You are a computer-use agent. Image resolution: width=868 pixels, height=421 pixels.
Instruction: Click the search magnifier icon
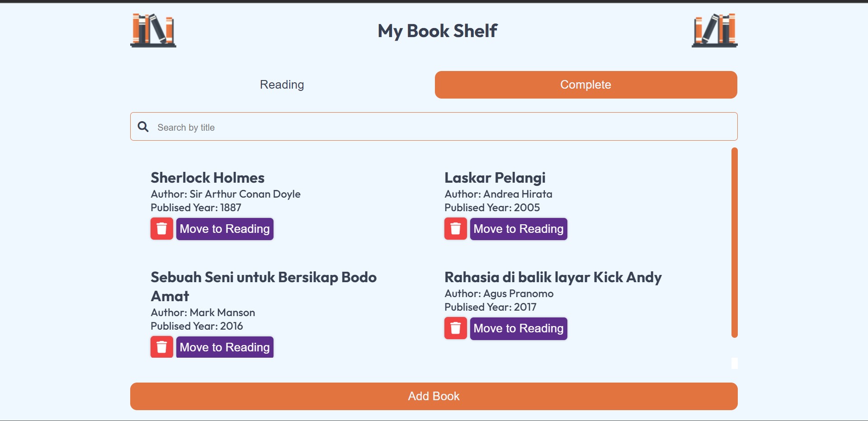tap(143, 127)
